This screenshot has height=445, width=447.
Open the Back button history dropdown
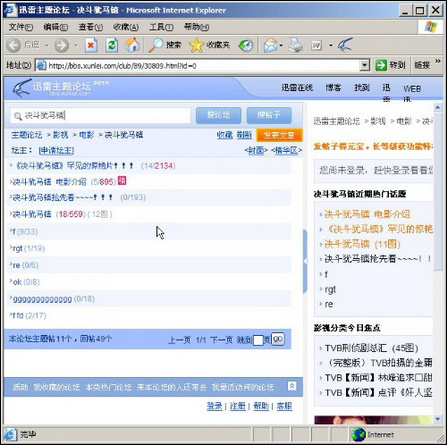[x=47, y=45]
